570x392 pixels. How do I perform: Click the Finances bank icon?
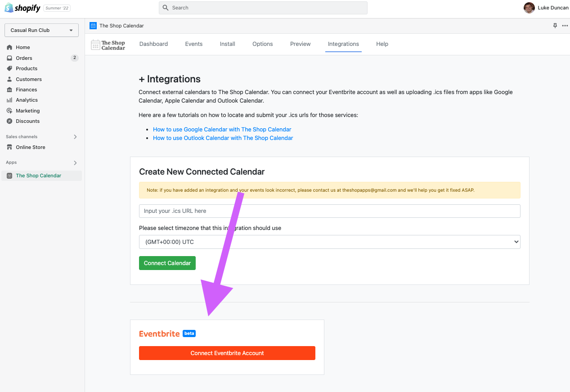[9, 90]
